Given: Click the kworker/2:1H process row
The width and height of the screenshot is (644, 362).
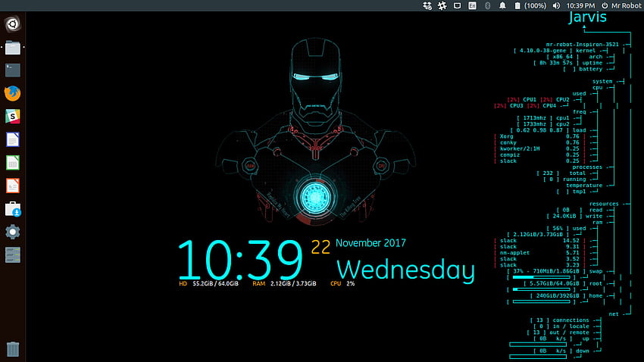Looking at the screenshot, I should click(x=539, y=148).
